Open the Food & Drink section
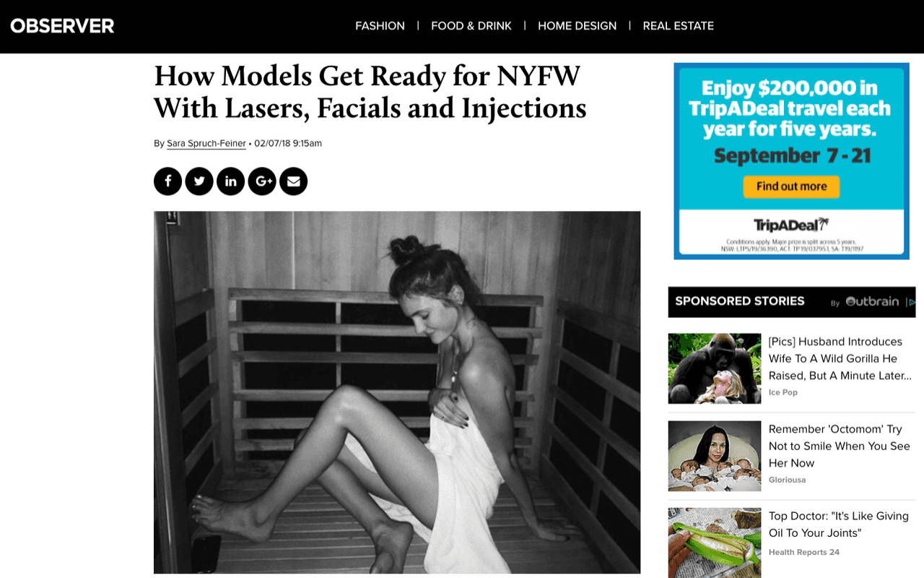The image size is (924, 578). (x=471, y=26)
